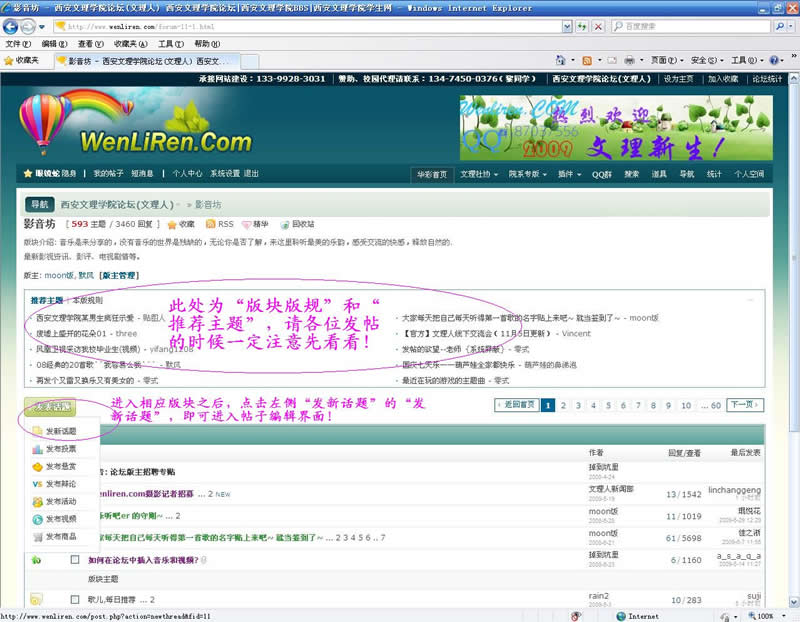Click the Print icon in command bar

[x=630, y=60]
